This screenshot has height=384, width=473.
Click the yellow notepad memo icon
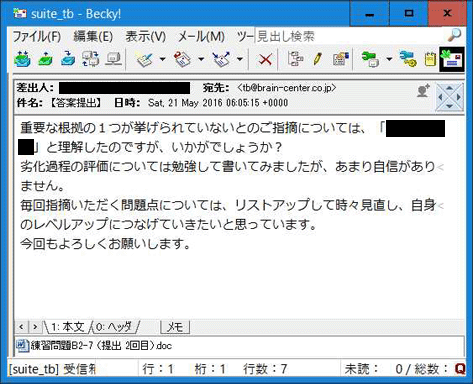tap(430, 59)
